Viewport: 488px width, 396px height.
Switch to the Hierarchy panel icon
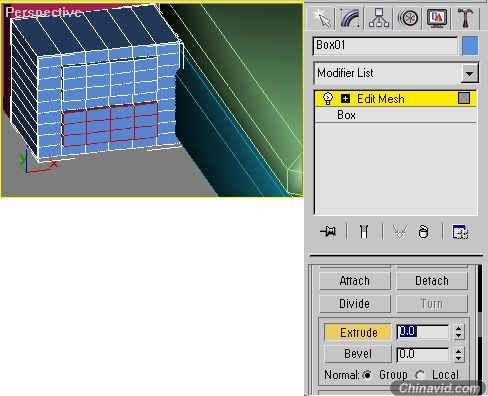click(379, 18)
